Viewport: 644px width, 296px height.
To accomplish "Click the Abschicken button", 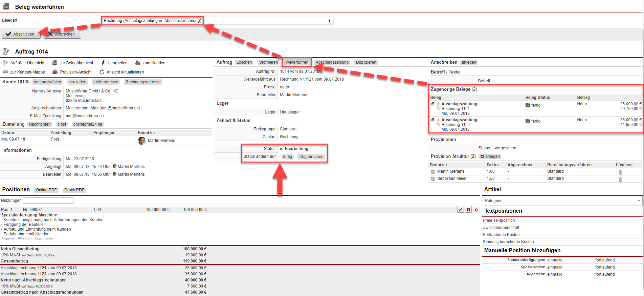I will pyautogui.click(x=21, y=34).
